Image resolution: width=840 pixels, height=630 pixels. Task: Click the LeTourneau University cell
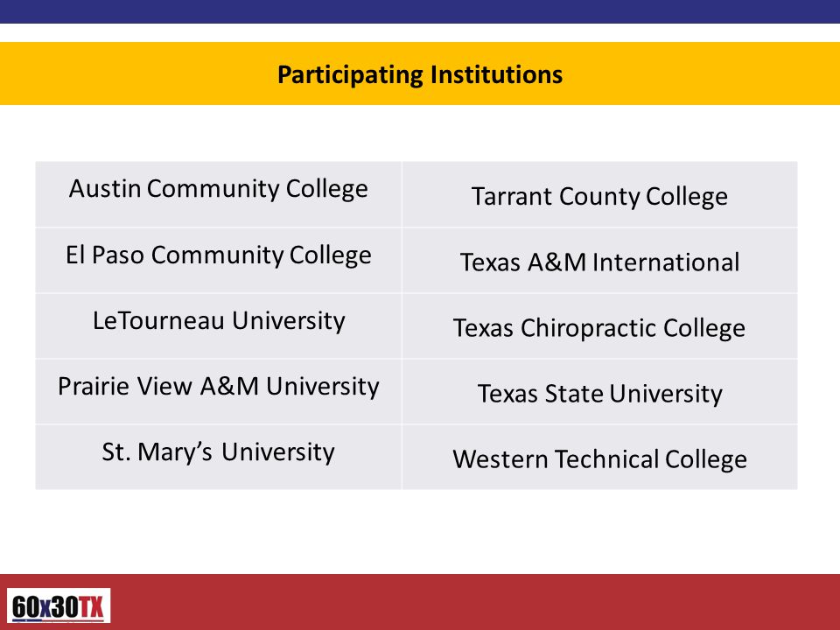coord(219,326)
